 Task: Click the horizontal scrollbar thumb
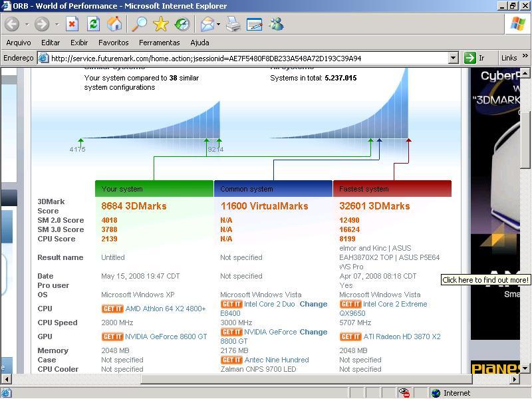tap(307, 379)
